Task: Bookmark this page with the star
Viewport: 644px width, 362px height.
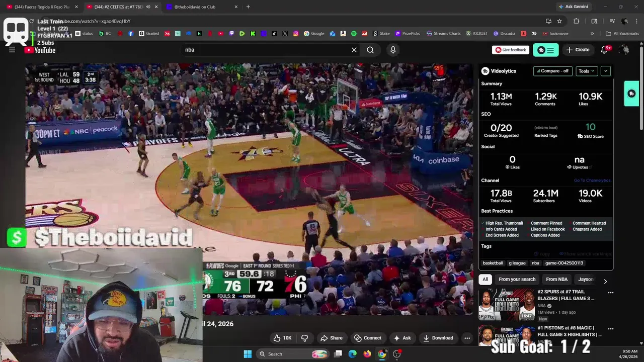Action: click(x=559, y=21)
